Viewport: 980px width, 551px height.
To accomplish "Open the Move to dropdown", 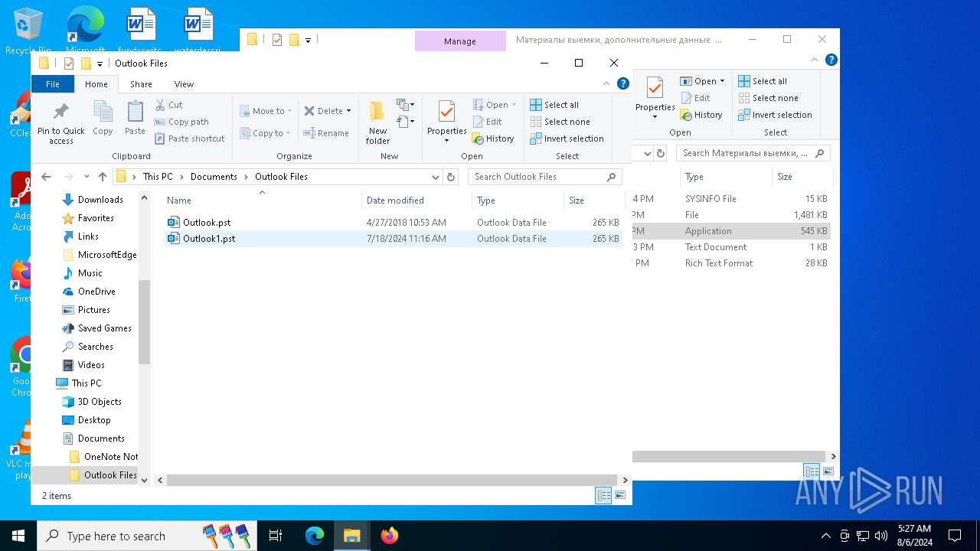I will click(x=265, y=111).
